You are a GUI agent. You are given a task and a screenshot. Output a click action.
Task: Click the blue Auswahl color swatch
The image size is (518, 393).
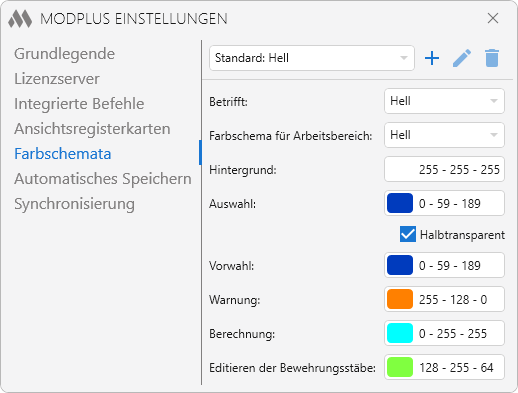[400, 203]
